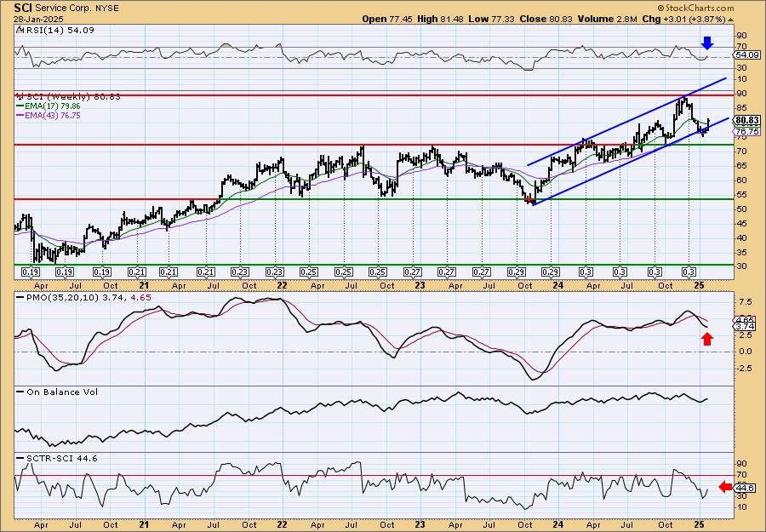Image resolution: width=766 pixels, height=532 pixels.
Task: Open the StockCharts.com copyright label
Action: [695, 8]
